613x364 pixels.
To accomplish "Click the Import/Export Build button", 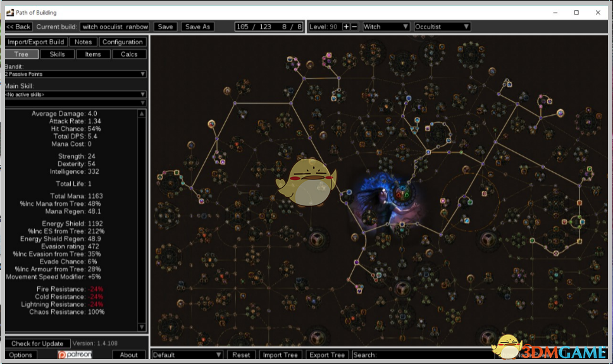I will point(35,42).
